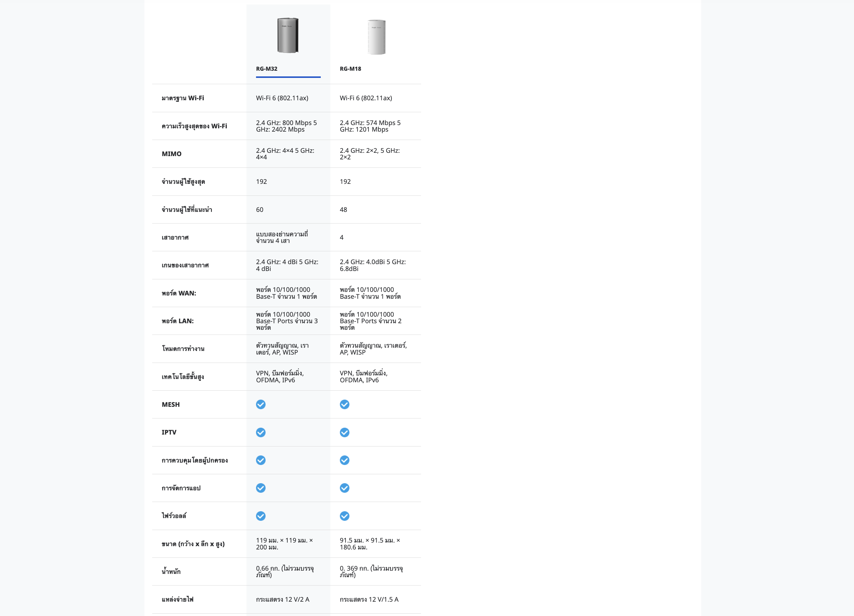Click RG-M32 power supply 12 V/2 A text
Screen dimensions: 854x616
point(282,599)
